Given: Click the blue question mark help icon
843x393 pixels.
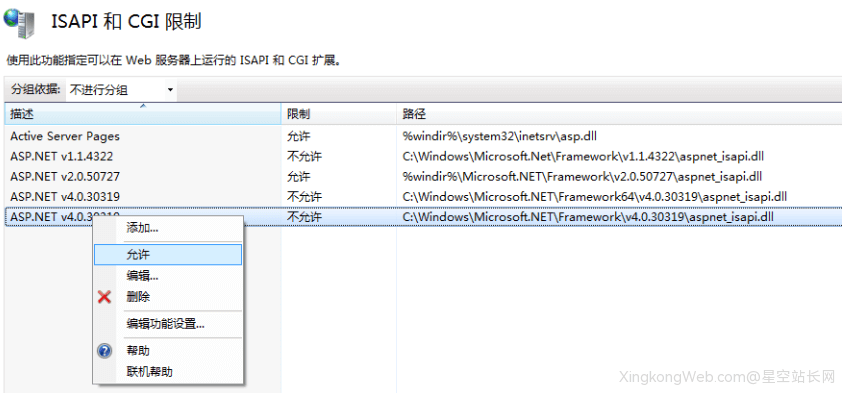Looking at the screenshot, I should [x=104, y=351].
